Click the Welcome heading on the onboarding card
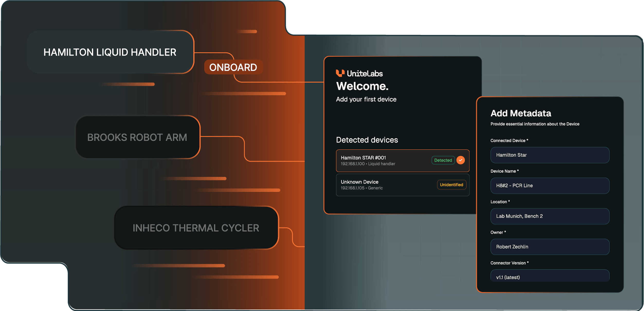The image size is (644, 311). [x=362, y=86]
